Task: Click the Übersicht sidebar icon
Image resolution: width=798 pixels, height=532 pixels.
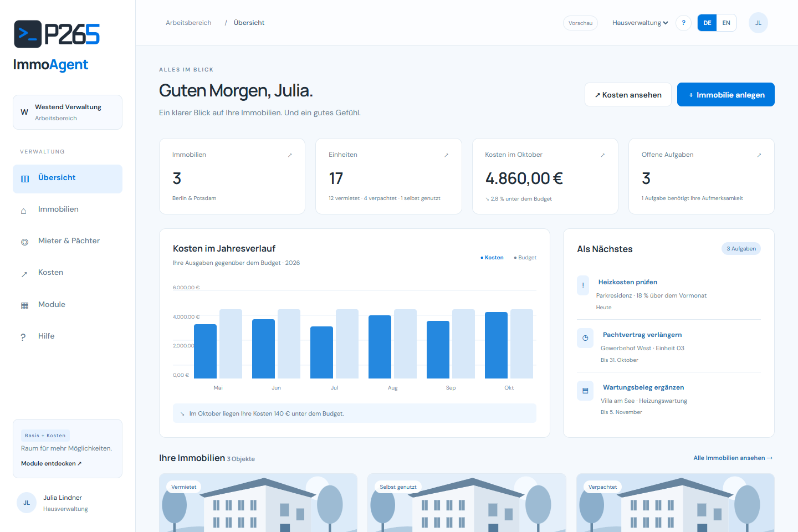Action: pos(25,179)
